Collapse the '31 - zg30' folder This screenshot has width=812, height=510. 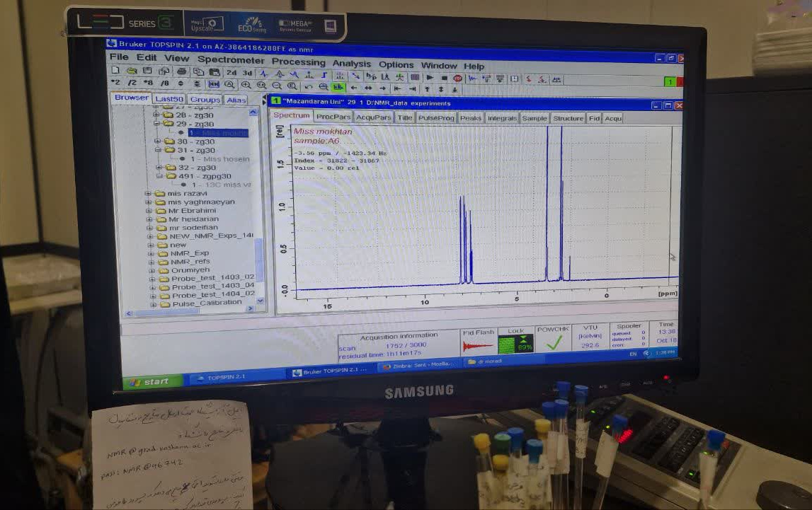coord(158,150)
